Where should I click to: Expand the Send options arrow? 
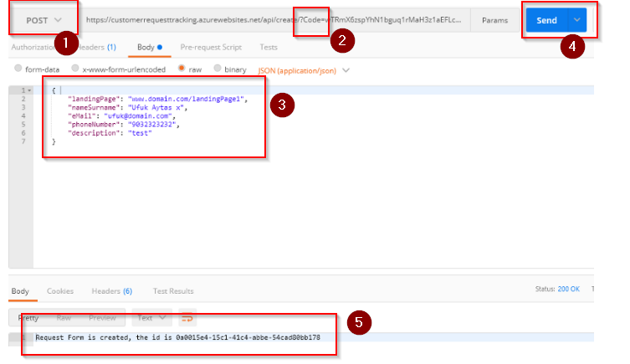click(577, 20)
